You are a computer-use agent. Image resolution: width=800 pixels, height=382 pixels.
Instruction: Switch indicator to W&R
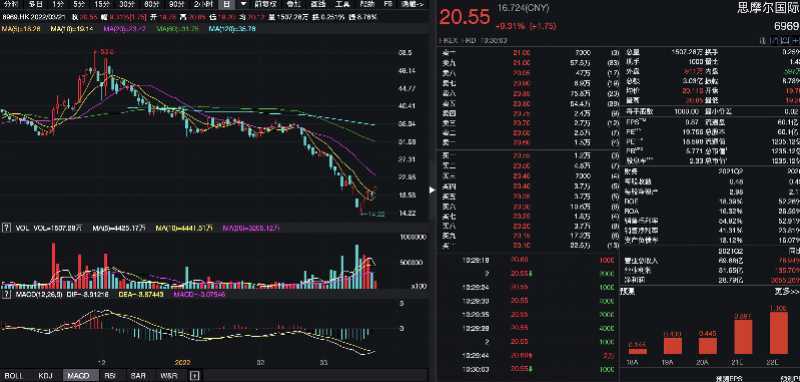pos(169,376)
